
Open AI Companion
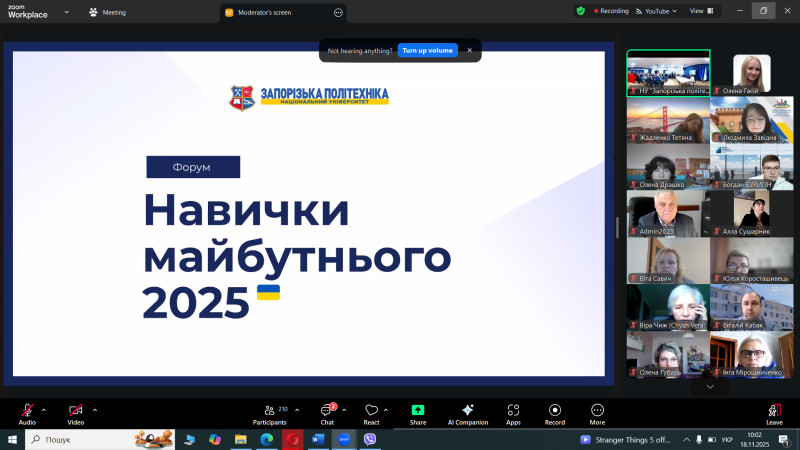[468, 411]
